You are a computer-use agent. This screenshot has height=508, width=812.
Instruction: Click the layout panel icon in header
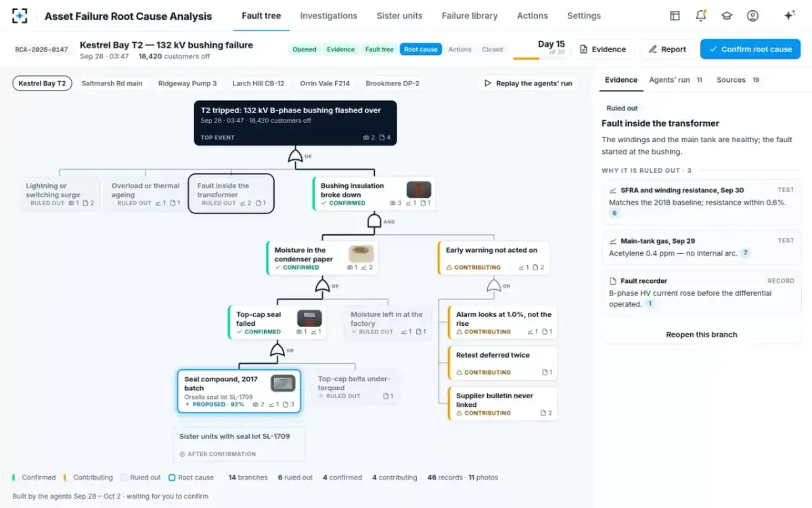click(675, 16)
